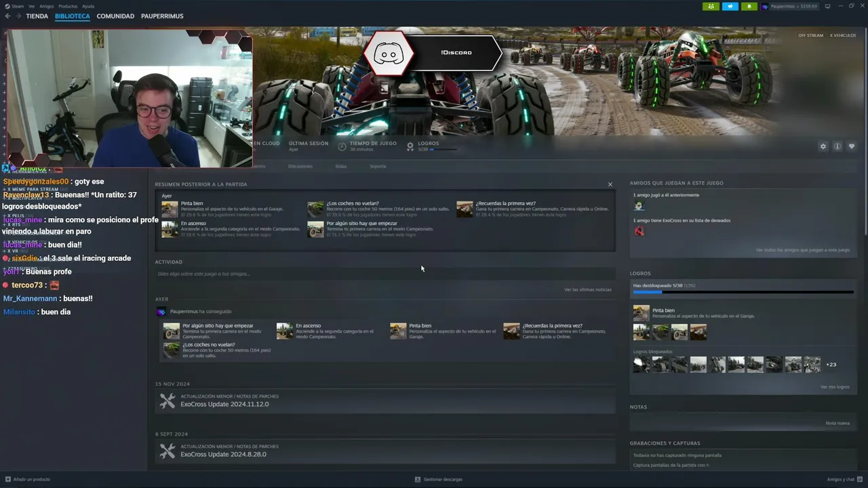Open the Amigos menu
868x488 pixels.
coord(47,6)
